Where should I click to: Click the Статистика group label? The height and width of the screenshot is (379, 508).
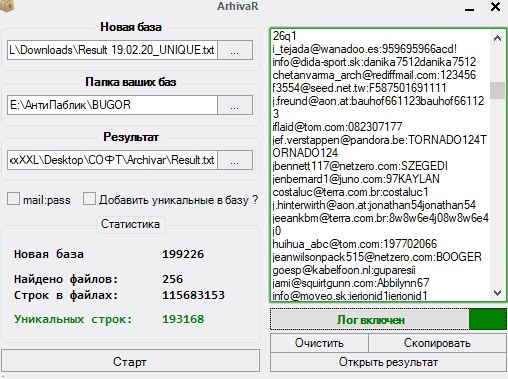[130, 224]
